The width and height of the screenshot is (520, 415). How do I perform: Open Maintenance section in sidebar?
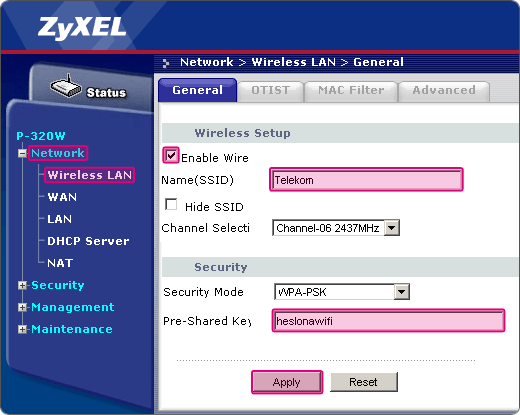tap(72, 329)
